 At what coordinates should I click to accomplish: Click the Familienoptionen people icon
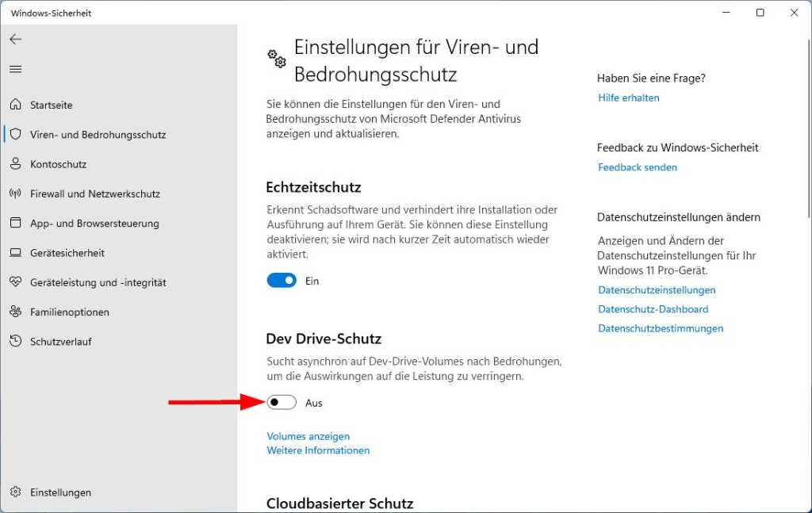coord(17,312)
